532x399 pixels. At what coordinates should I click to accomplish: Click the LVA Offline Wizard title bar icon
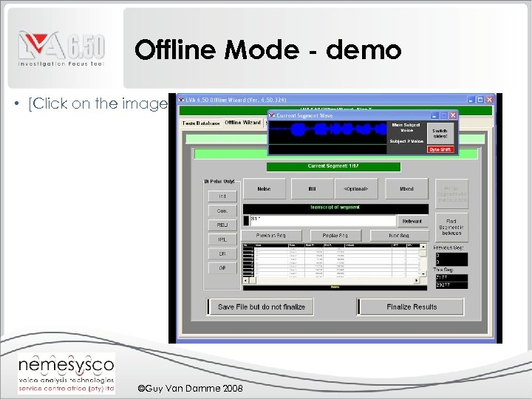pos(181,100)
